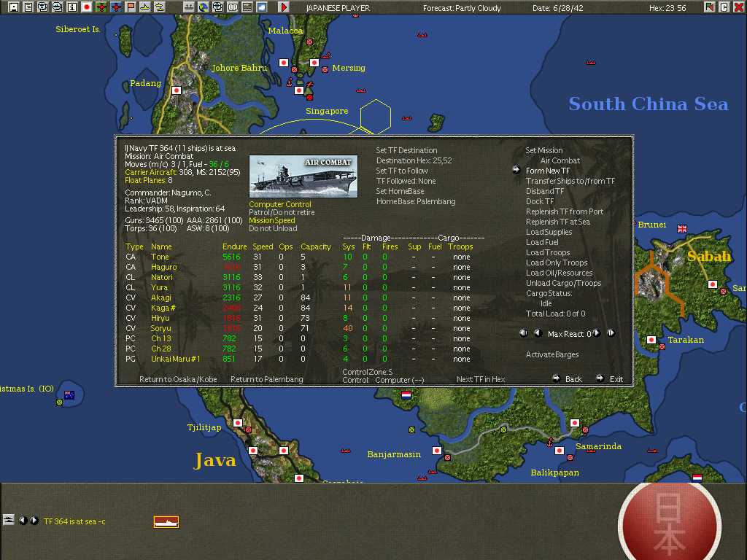
Task: Click the Exit arrow icon
Action: [600, 378]
